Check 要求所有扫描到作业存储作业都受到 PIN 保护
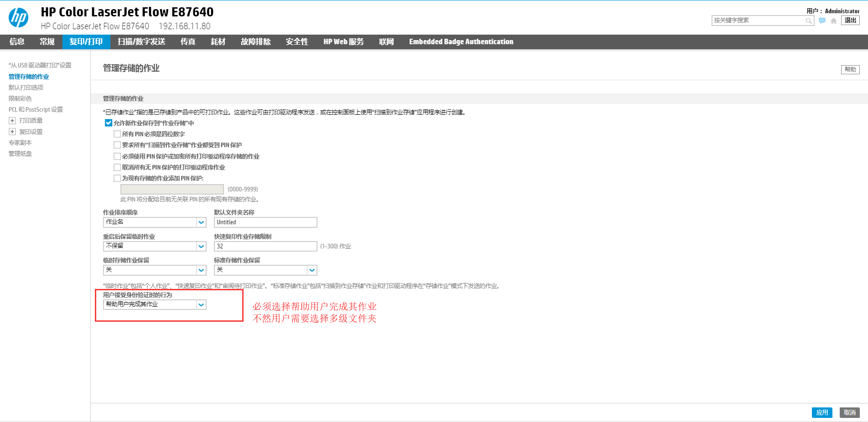The image size is (868, 422). click(x=117, y=145)
